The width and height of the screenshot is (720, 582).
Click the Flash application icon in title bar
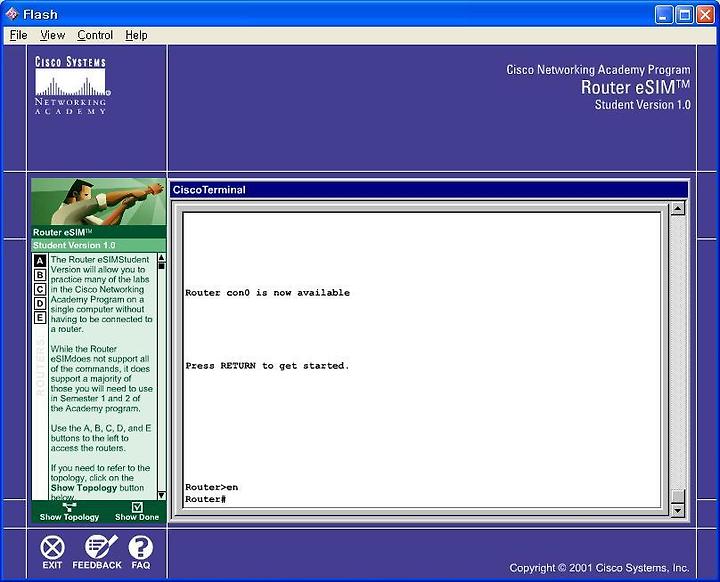(x=12, y=14)
